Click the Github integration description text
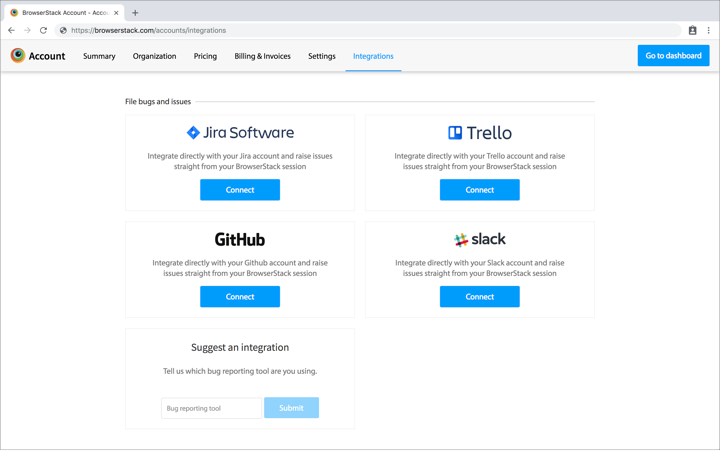Screen dimensions: 720x451 240,268
